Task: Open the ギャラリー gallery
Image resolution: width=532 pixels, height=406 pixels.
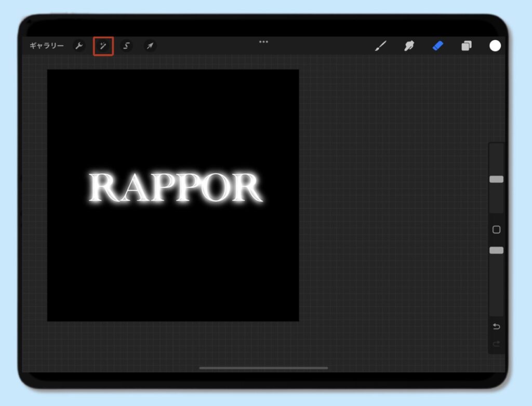Action: point(46,46)
